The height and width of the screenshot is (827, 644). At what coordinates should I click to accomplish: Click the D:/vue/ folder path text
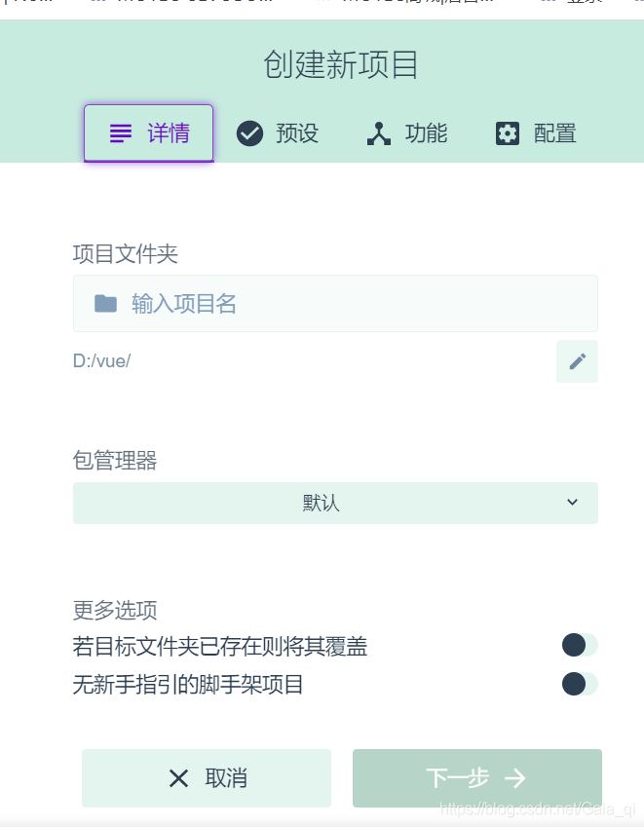pos(101,361)
